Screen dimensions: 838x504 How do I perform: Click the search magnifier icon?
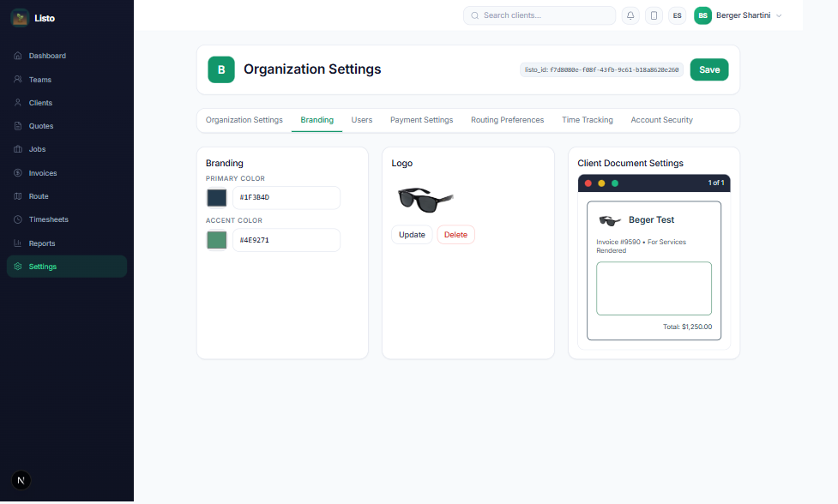tap(474, 15)
